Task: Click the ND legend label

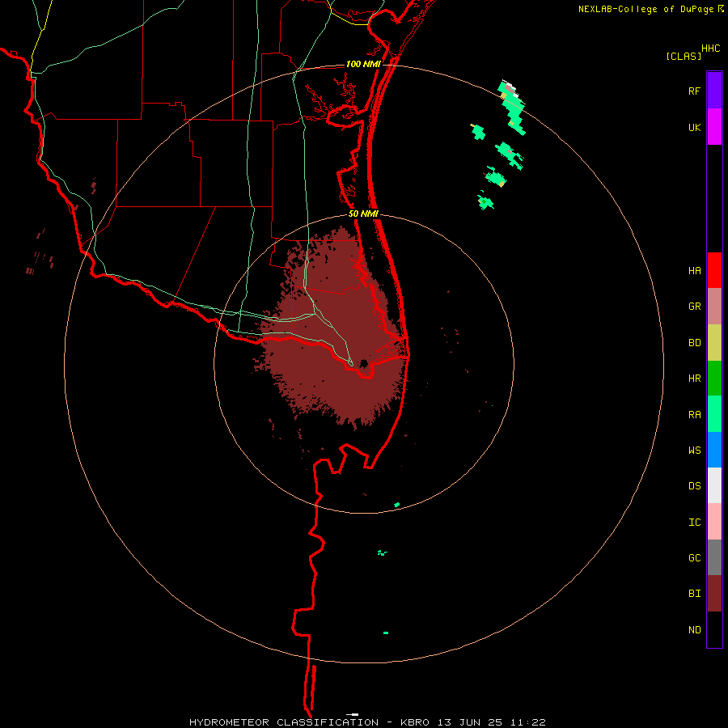Action: coord(695,630)
